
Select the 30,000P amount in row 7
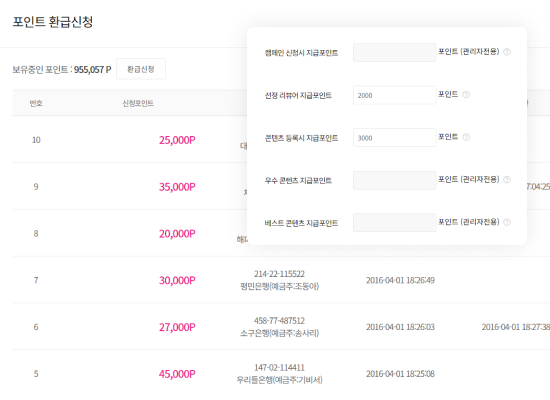[177, 280]
